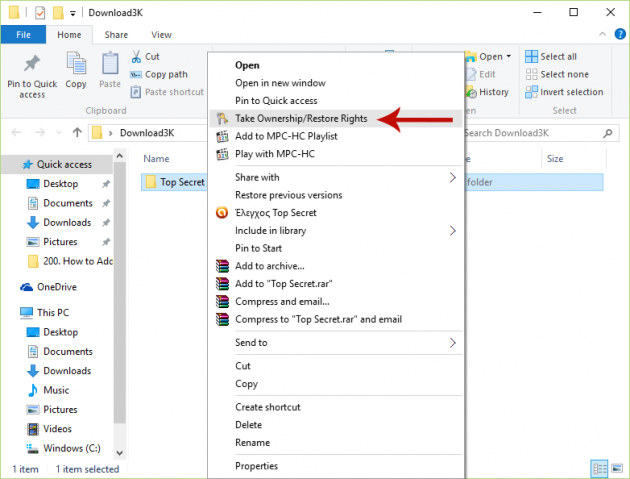Click the Cut scissors icon
This screenshot has height=479, width=630.
point(137,57)
